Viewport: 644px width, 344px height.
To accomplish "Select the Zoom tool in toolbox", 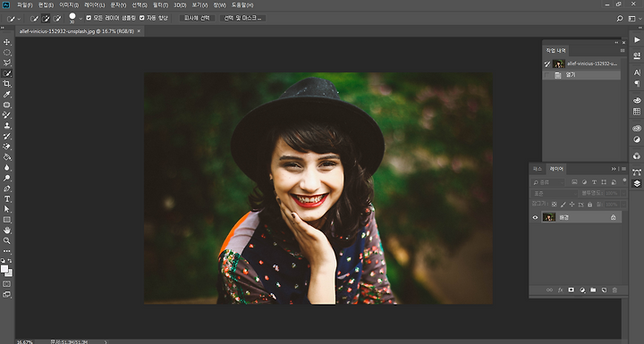I will tap(7, 241).
